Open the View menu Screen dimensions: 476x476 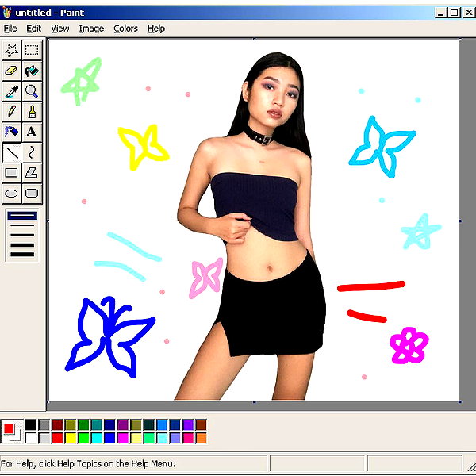(x=59, y=29)
